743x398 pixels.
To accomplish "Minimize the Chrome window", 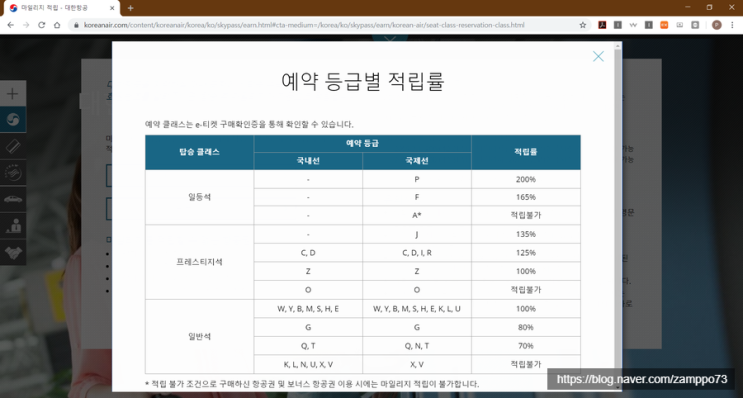I will pyautogui.click(x=688, y=7).
